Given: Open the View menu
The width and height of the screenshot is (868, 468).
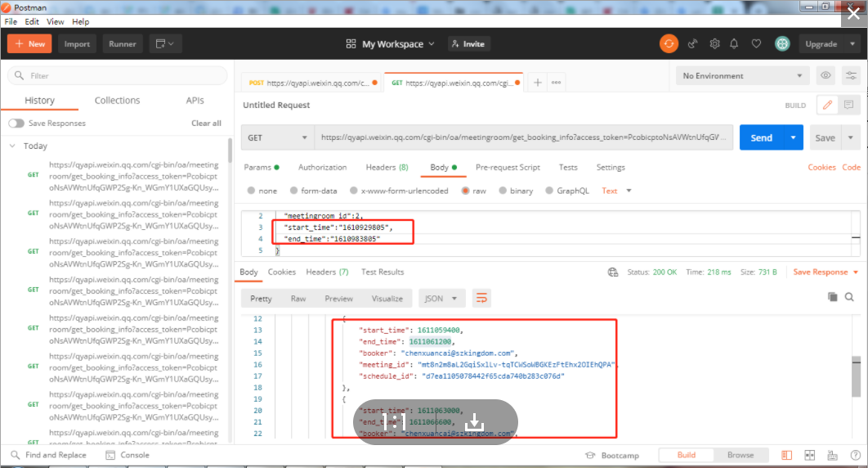Looking at the screenshot, I should click(x=55, y=21).
